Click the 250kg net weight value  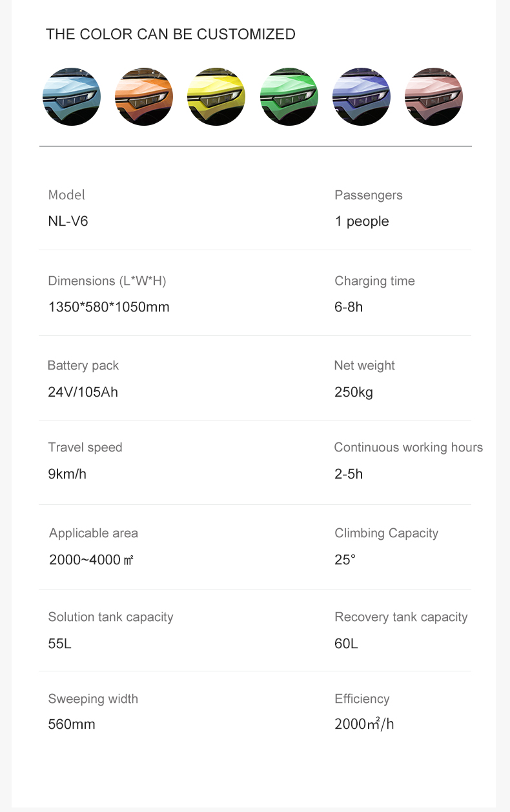click(354, 392)
